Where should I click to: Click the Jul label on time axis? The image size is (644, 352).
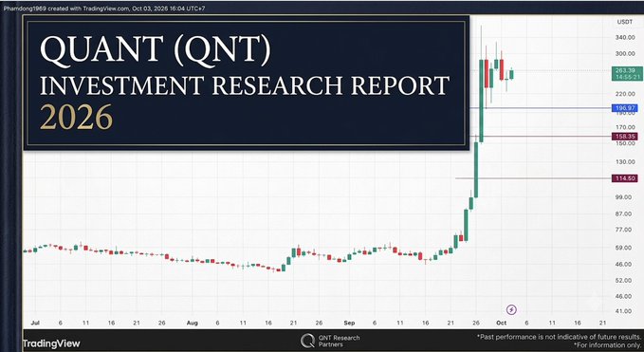pyautogui.click(x=35, y=323)
